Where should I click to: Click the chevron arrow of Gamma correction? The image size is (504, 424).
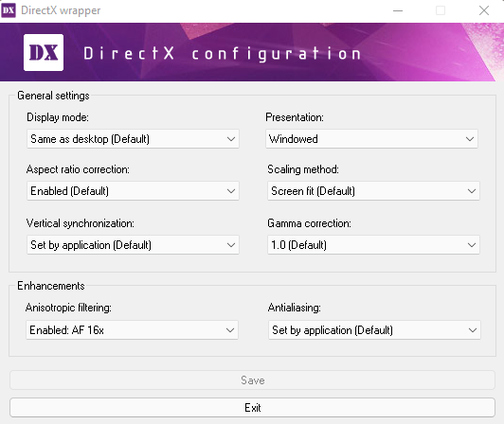[472, 245]
